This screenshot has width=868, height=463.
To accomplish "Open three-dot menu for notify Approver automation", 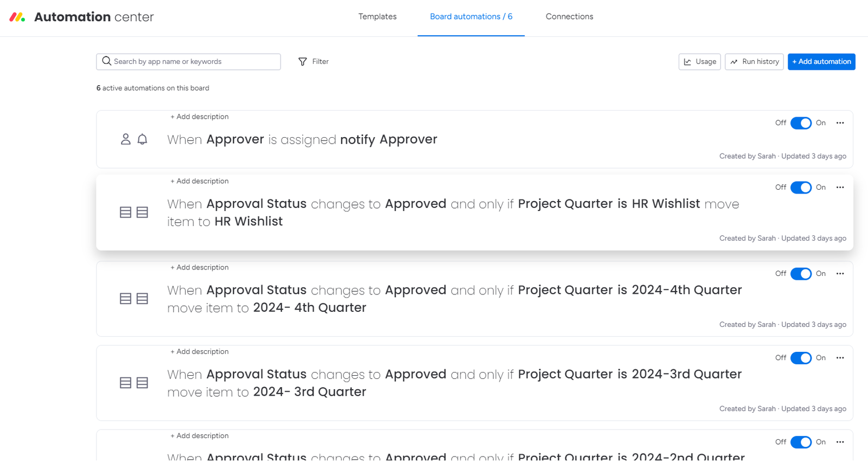I will [x=840, y=123].
